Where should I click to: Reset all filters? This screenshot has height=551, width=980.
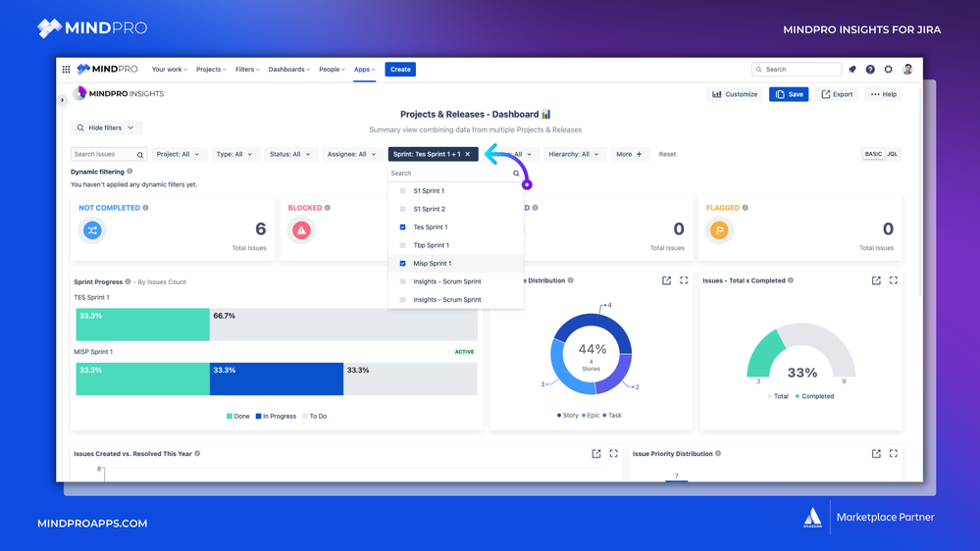click(x=667, y=154)
